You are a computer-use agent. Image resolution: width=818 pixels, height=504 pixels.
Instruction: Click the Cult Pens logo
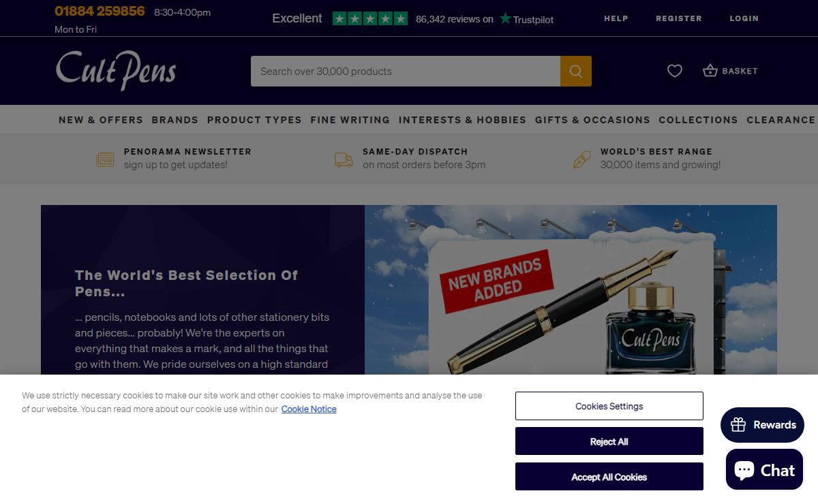[x=116, y=71]
